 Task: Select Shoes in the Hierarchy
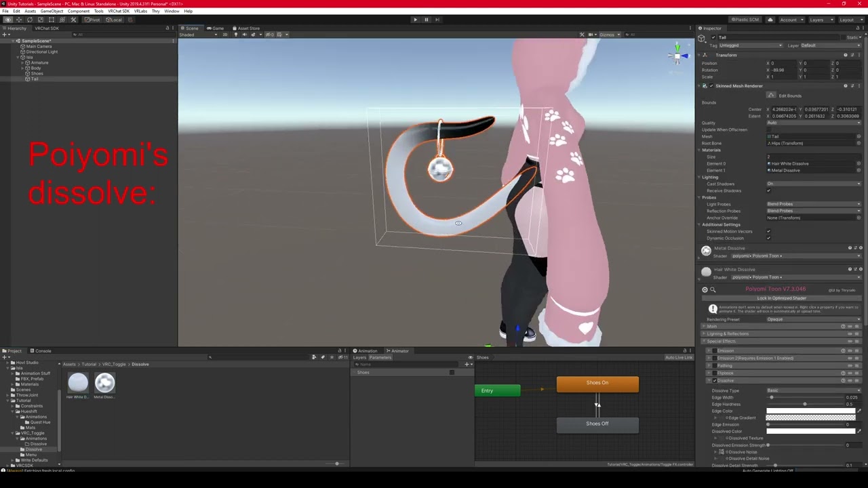(x=37, y=73)
